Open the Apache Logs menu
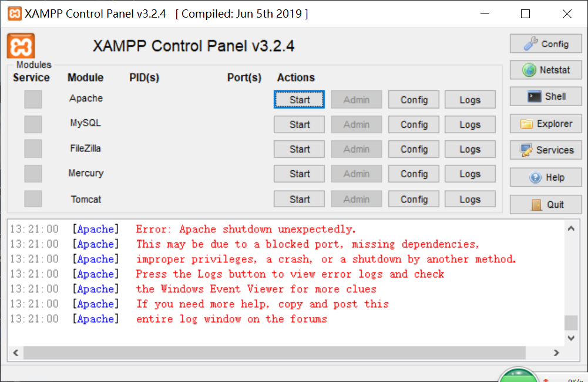Image resolution: width=588 pixels, height=382 pixels. coord(471,100)
